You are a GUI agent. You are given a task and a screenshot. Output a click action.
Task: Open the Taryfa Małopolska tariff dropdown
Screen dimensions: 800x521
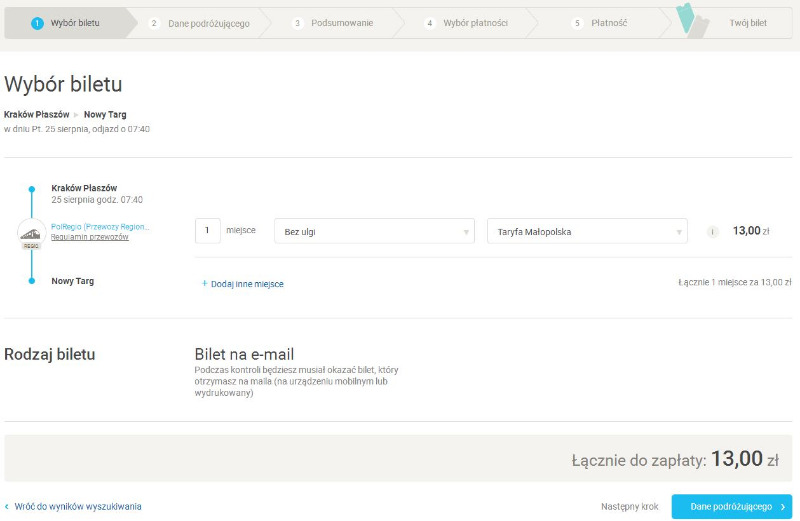(x=587, y=232)
